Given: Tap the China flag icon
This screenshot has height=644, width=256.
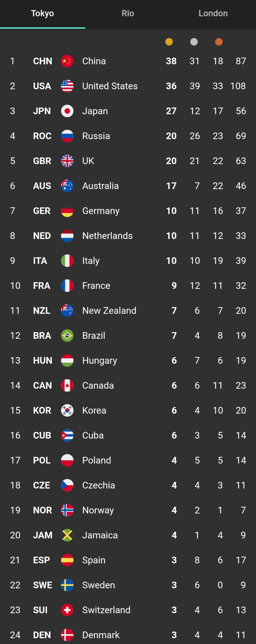Looking at the screenshot, I should [67, 61].
